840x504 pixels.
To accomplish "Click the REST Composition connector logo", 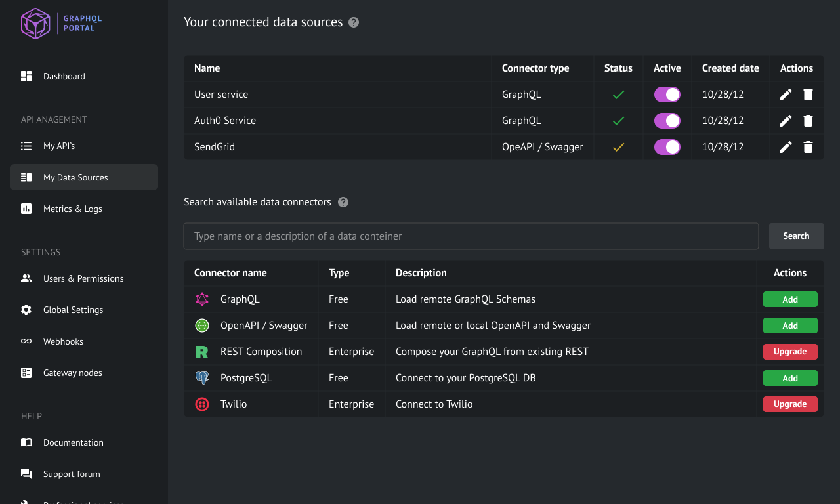I will click(202, 352).
